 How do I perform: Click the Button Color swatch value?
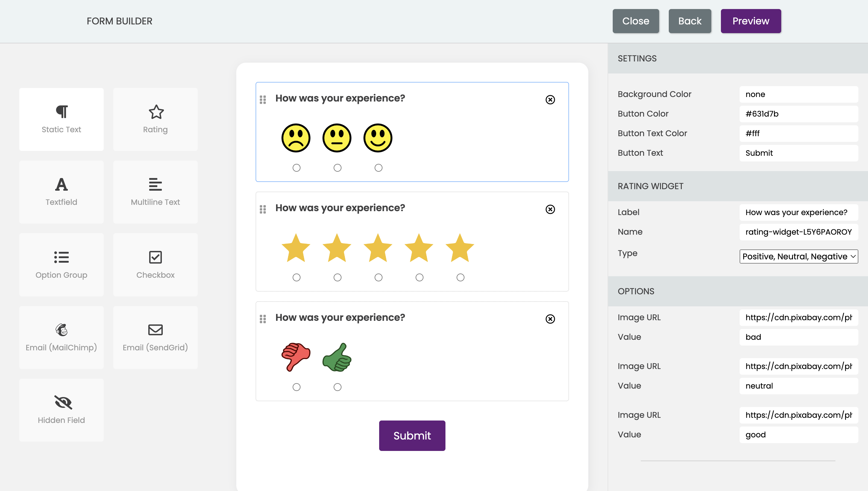click(798, 114)
